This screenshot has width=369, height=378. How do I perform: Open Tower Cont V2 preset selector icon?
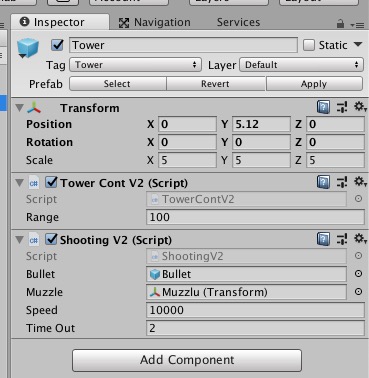click(342, 182)
